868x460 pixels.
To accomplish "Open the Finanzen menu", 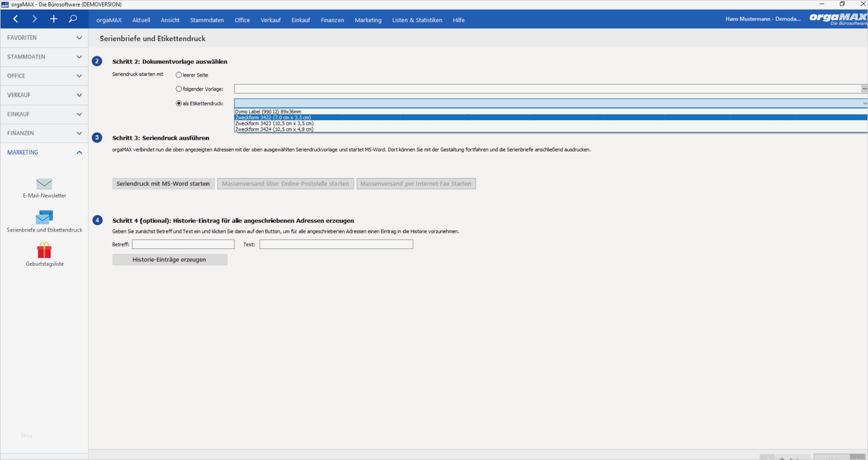I will 332,20.
